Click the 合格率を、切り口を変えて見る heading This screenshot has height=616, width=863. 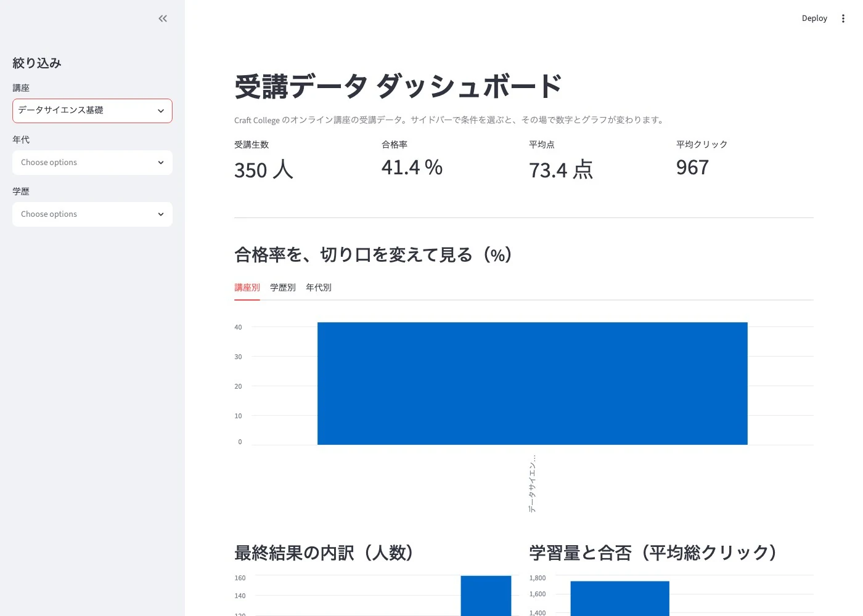click(374, 254)
